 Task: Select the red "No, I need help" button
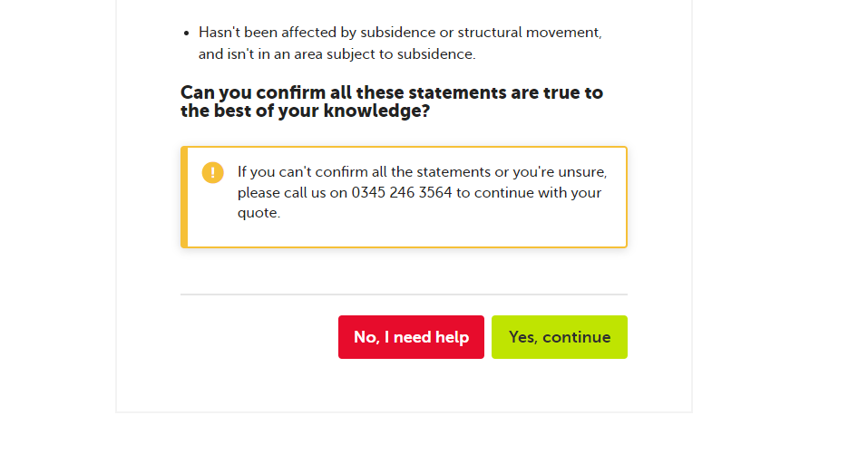pyautogui.click(x=411, y=337)
